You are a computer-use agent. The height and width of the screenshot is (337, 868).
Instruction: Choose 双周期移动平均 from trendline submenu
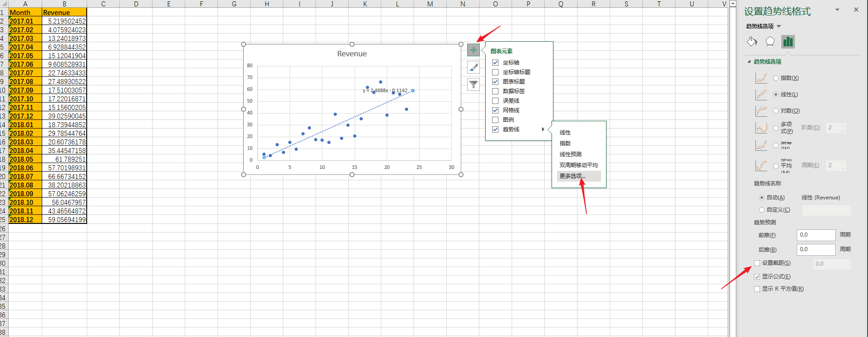coord(579,165)
